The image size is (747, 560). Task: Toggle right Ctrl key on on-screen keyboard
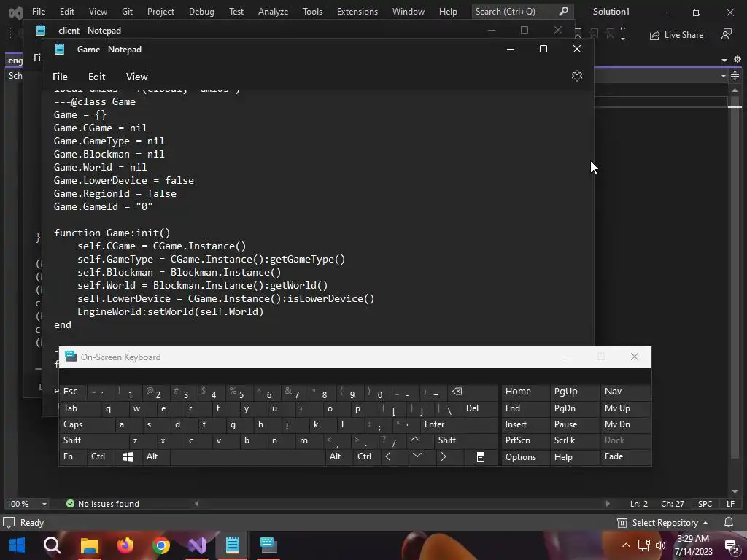(366, 456)
